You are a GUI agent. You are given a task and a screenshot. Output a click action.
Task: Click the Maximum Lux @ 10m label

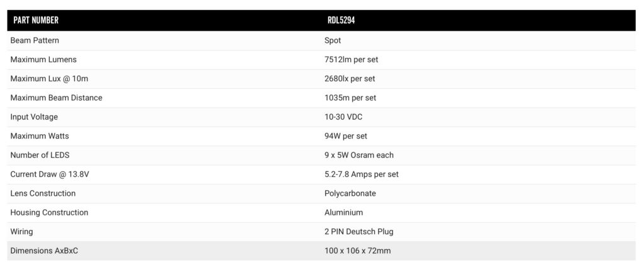pyautogui.click(x=49, y=79)
